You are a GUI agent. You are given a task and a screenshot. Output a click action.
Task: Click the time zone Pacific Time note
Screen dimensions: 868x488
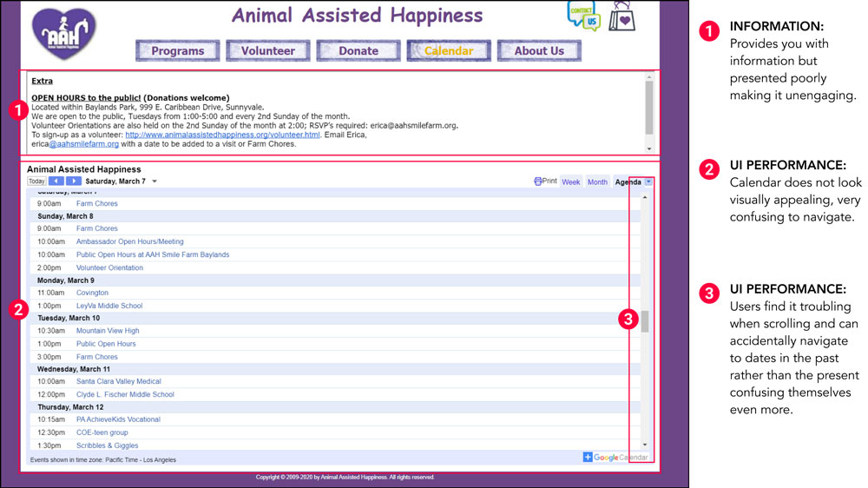tap(103, 459)
